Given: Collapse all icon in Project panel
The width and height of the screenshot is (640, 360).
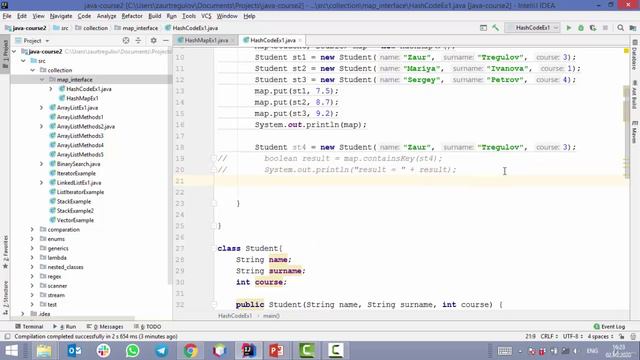Looking at the screenshot, I should coord(138,40).
